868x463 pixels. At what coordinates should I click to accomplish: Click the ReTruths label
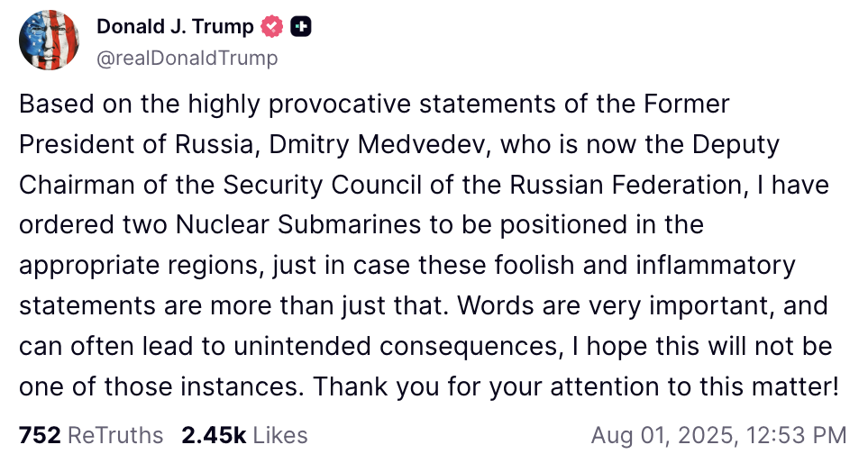[115, 436]
